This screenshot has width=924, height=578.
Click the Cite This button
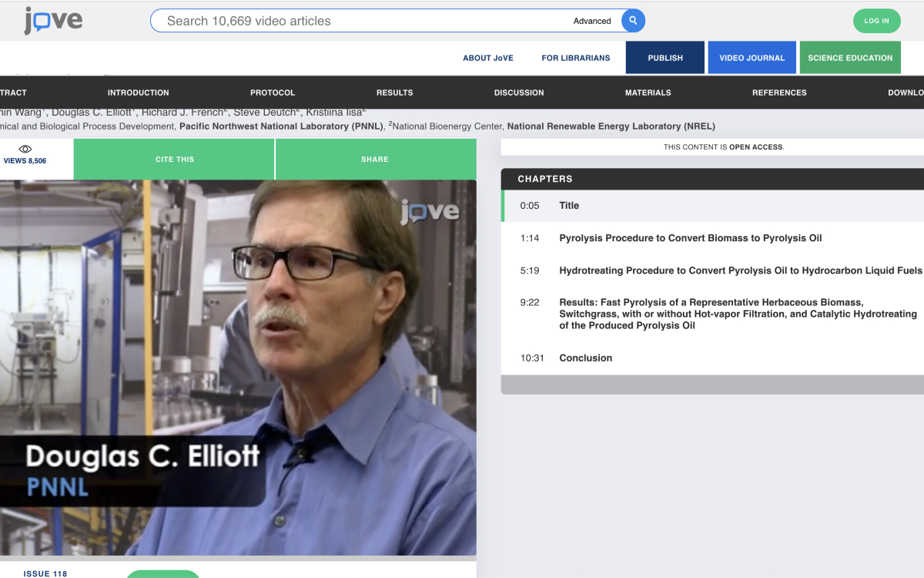175,160
